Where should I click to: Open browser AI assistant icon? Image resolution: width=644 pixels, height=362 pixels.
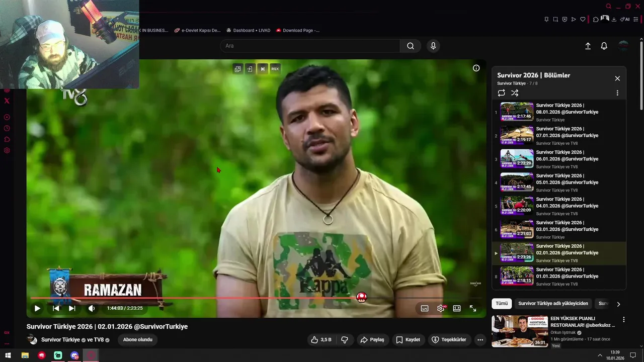[625, 19]
